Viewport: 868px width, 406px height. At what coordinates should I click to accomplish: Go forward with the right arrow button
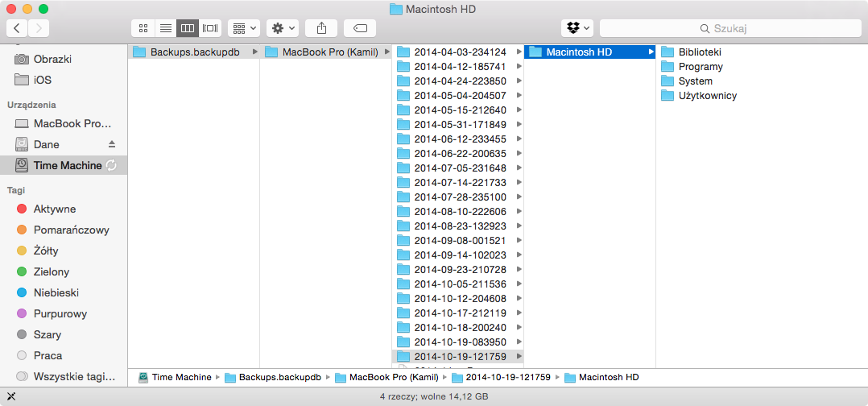[38, 27]
